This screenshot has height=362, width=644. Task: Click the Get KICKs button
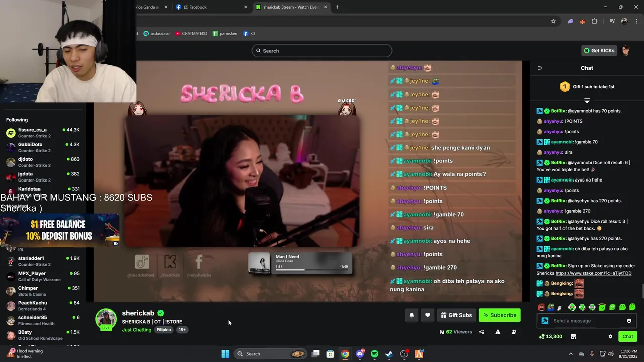tap(599, 50)
